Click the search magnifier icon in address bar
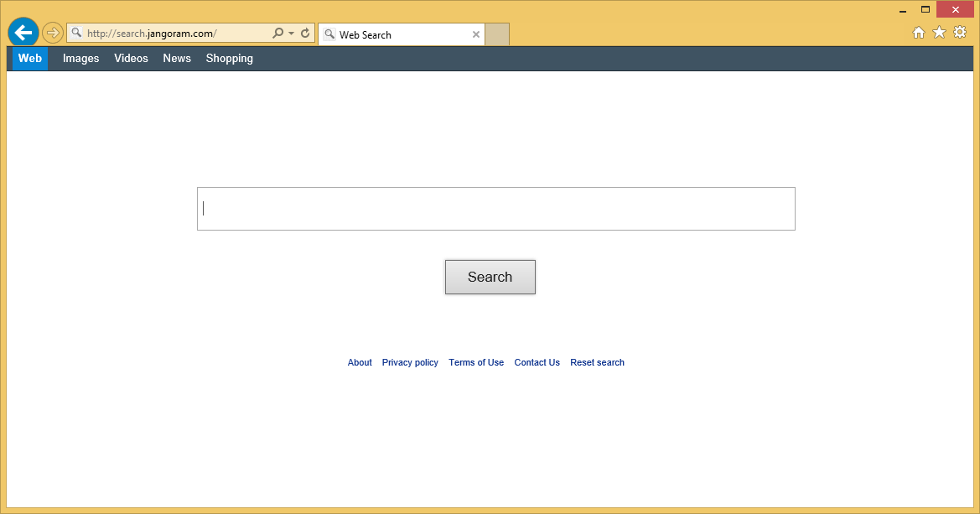 [x=277, y=34]
